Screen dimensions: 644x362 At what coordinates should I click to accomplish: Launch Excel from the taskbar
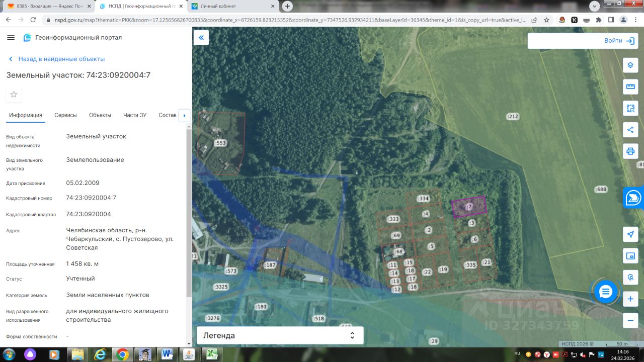(x=212, y=354)
